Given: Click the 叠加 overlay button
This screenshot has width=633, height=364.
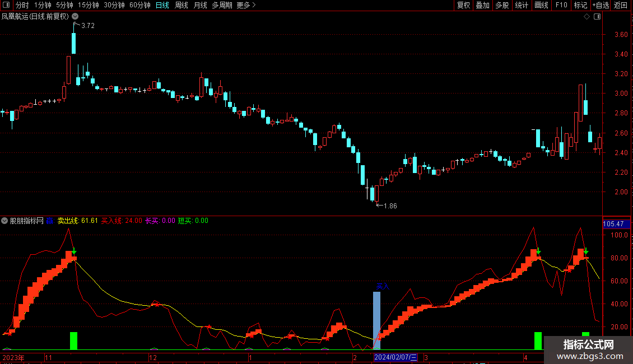Looking at the screenshot, I should [482, 5].
